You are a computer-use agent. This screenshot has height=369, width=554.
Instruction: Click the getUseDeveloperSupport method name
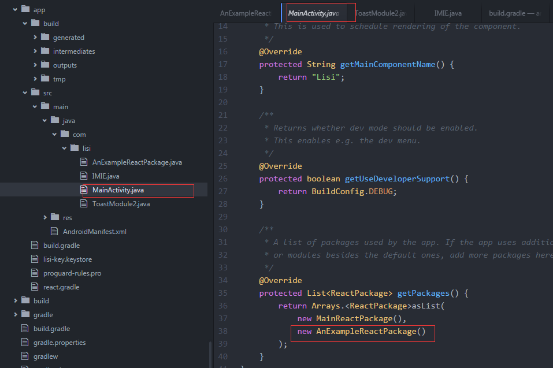(397, 179)
